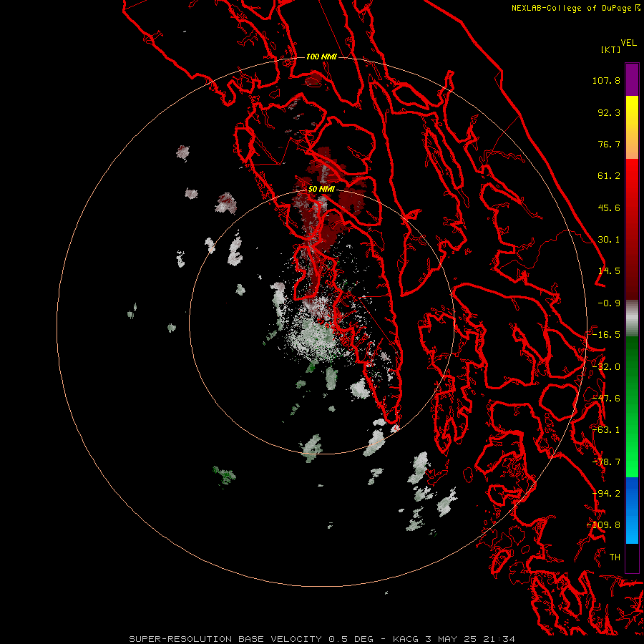Select the 30.1 legend value

tap(609, 240)
